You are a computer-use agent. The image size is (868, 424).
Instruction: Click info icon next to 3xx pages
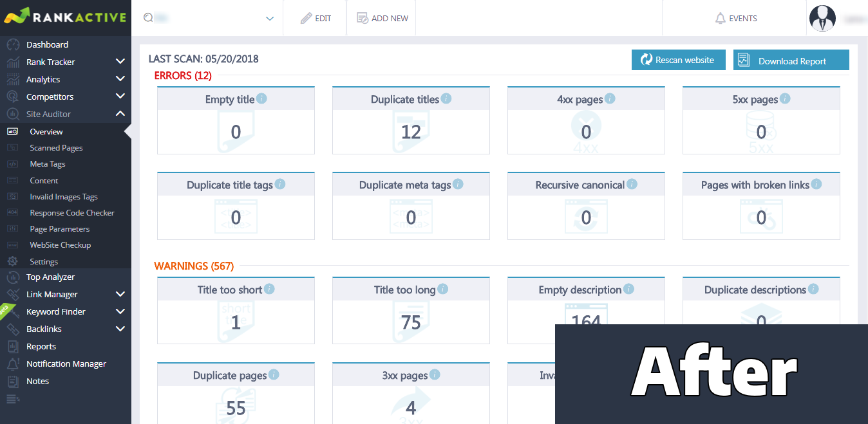coord(435,374)
